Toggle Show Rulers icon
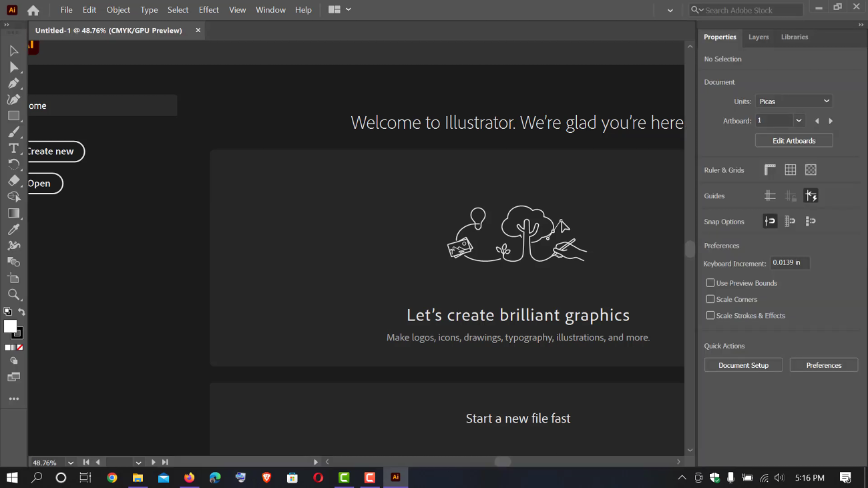 tap(770, 170)
